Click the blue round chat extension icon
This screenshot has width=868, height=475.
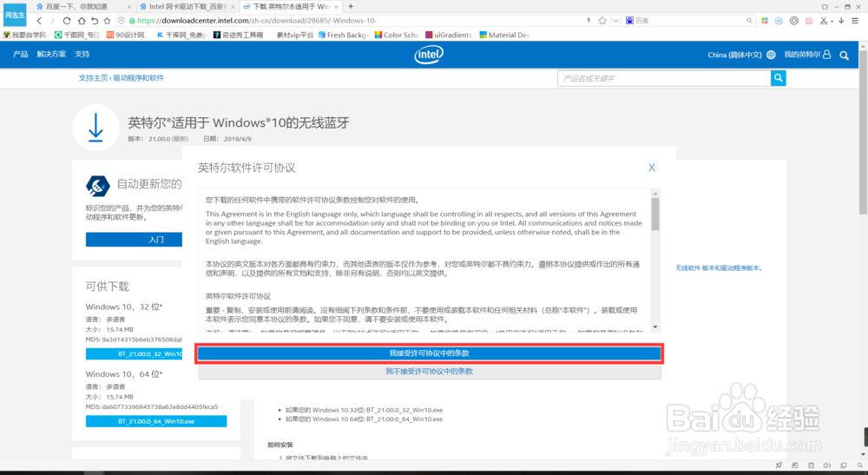(x=779, y=21)
